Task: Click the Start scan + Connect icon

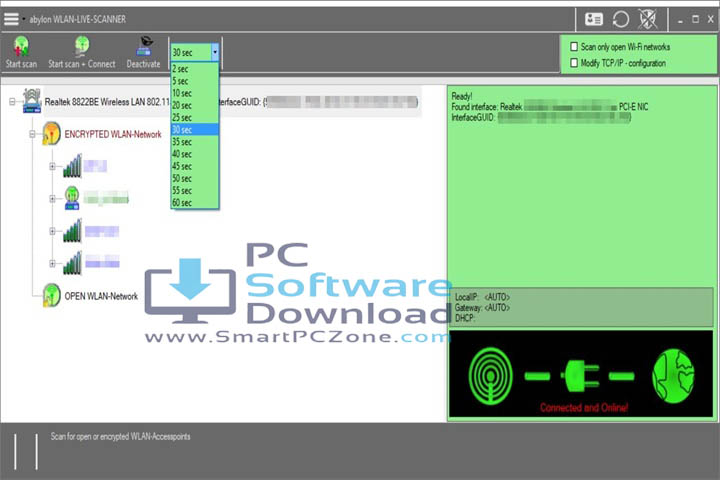Action: pos(82,46)
